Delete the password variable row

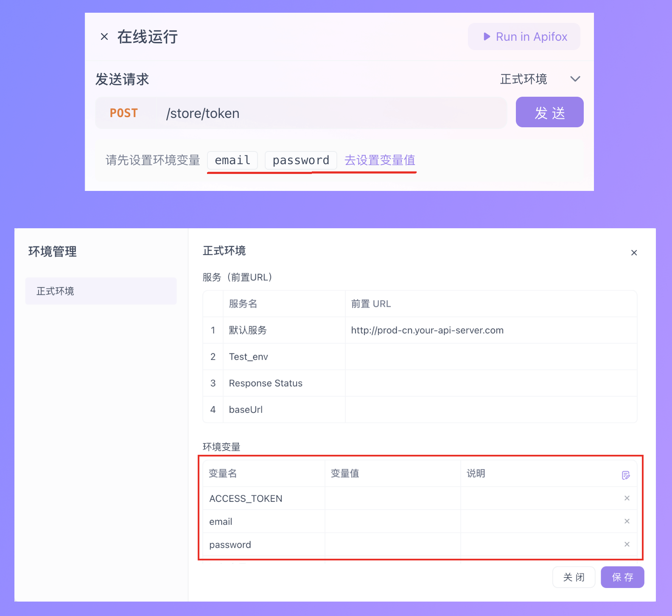[x=627, y=544]
